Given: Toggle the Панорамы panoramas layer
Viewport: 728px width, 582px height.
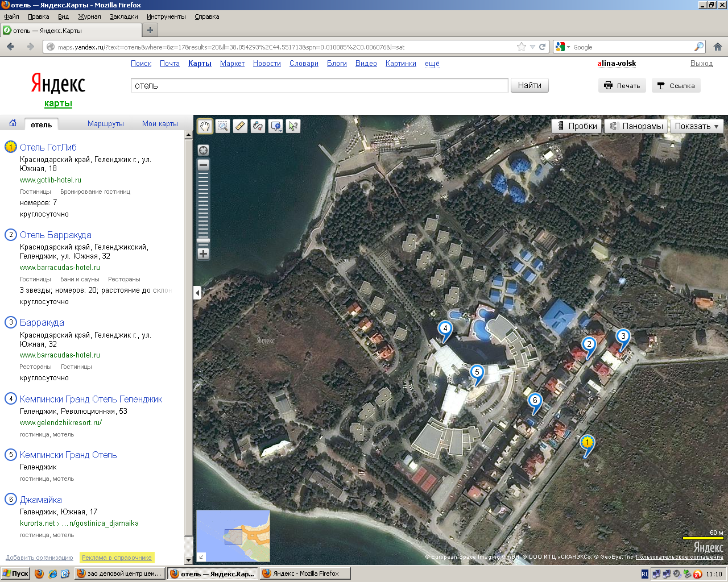Looking at the screenshot, I should (x=636, y=126).
